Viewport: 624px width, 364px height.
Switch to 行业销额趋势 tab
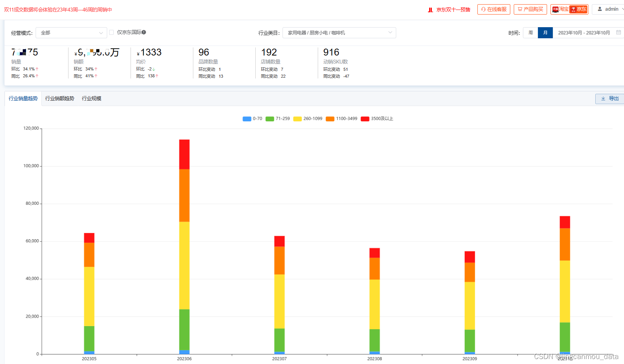60,99
